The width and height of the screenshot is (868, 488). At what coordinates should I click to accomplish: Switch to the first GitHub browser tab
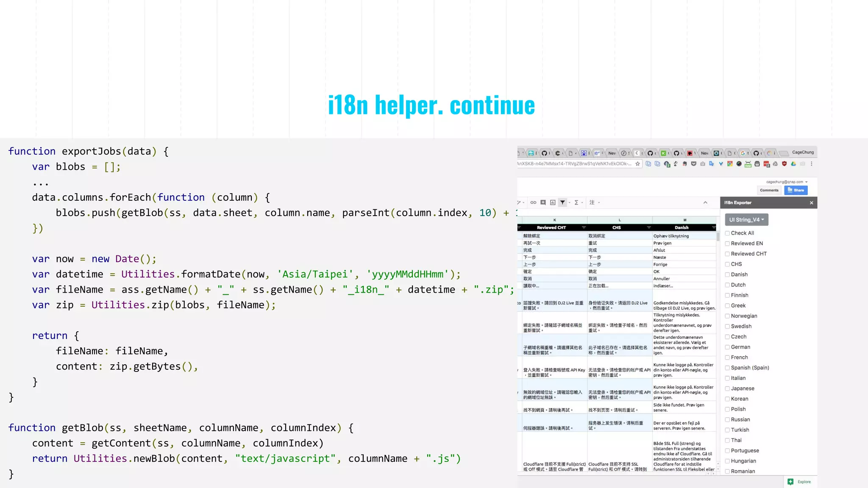coord(545,153)
